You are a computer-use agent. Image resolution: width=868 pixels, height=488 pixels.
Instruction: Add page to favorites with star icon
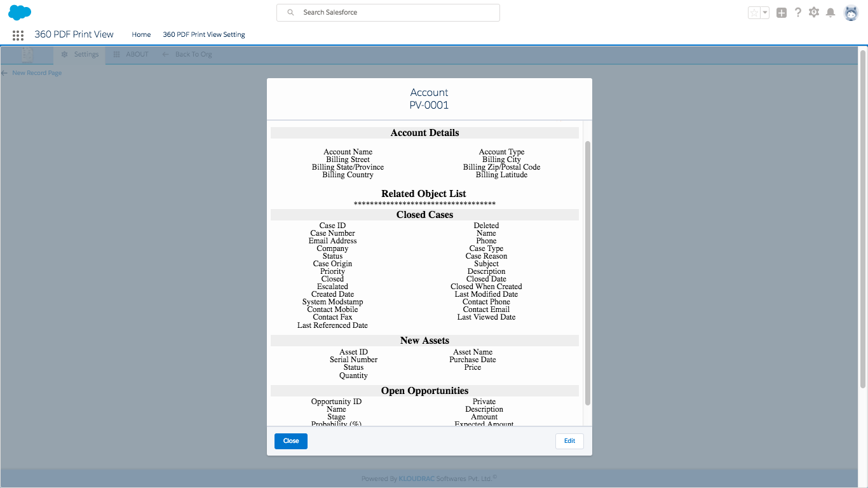pyautogui.click(x=754, y=13)
